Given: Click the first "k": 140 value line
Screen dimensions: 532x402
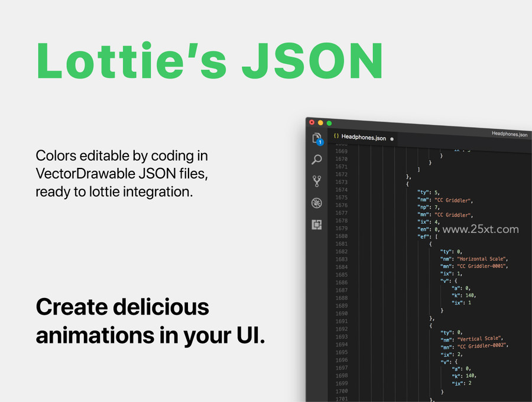Looking at the screenshot, I should point(464,296).
